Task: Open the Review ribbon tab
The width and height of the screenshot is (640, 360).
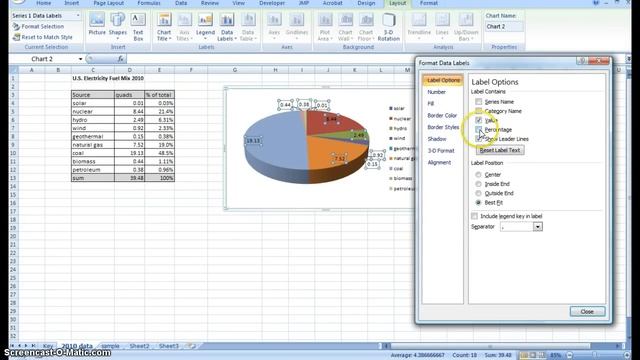Action: click(x=210, y=3)
